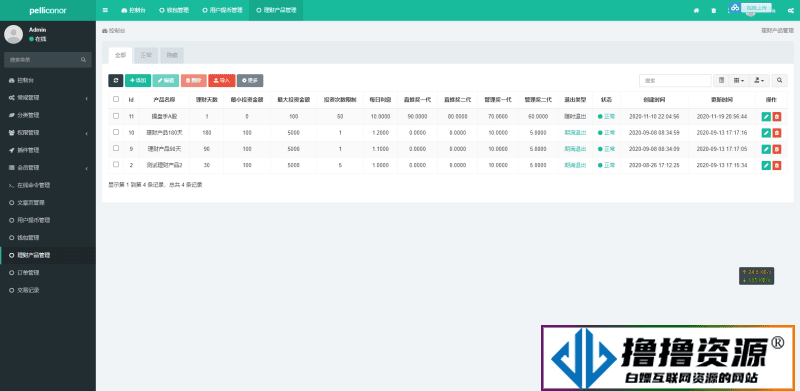
Task: Expand the 权限管理 sidebar menu
Action: 47,133
